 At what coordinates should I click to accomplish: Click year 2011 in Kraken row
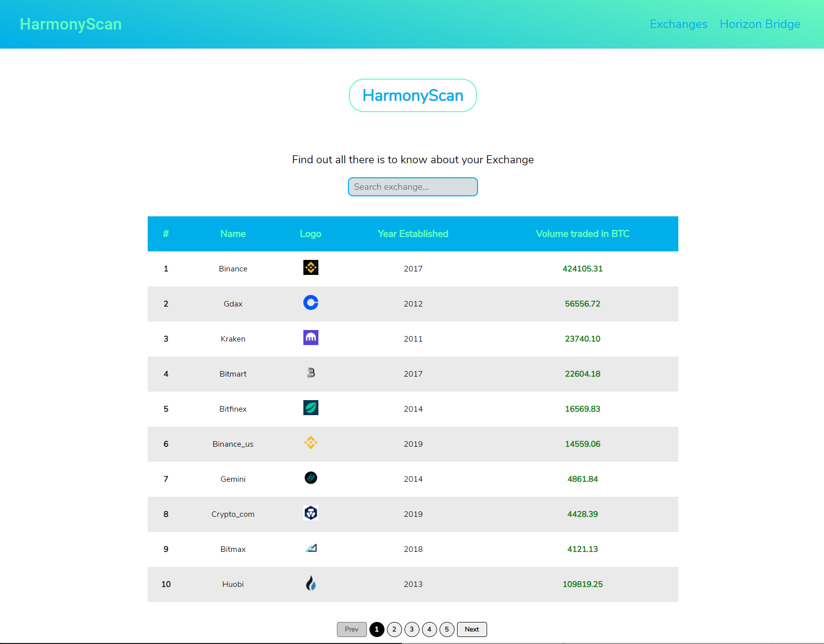413,339
